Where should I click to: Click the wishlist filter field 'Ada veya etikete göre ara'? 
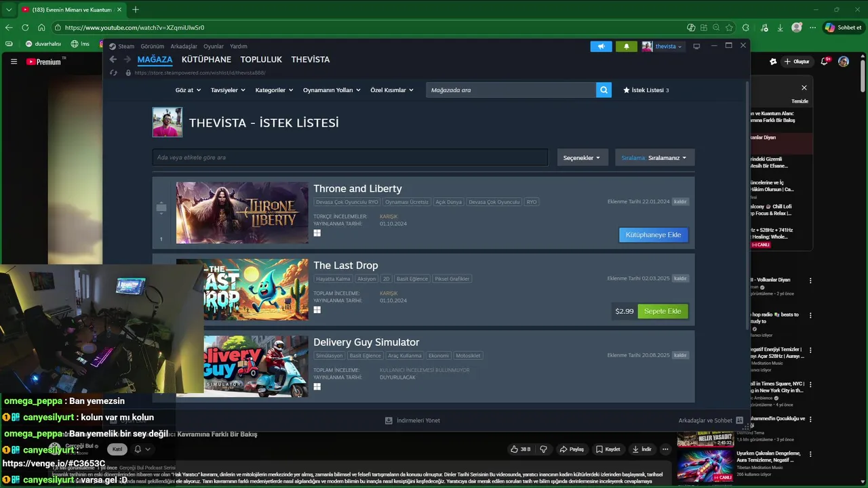[x=350, y=157]
